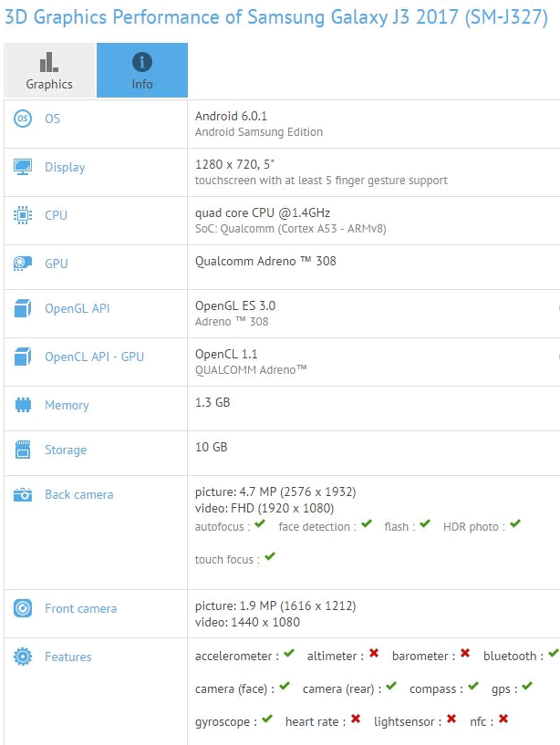Viewport: 560px width, 745px height.
Task: Click the GPU label
Action: (x=57, y=264)
